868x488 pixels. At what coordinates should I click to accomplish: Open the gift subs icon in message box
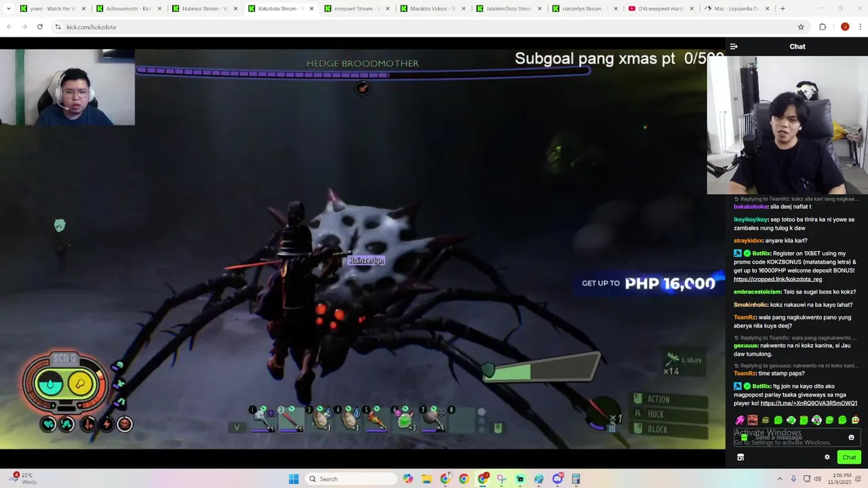tap(744, 438)
